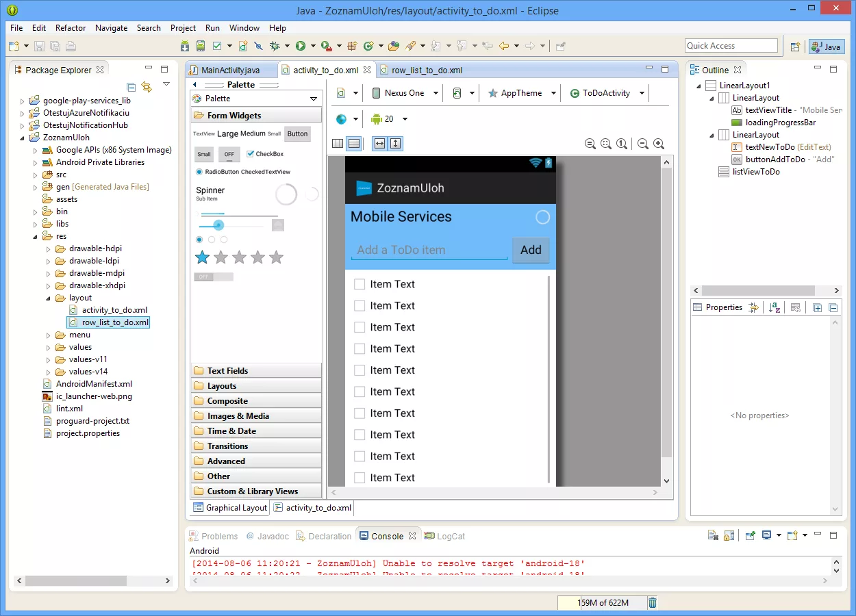
Task: Toggle Link with Editor in Package Explorer
Action: tap(146, 87)
